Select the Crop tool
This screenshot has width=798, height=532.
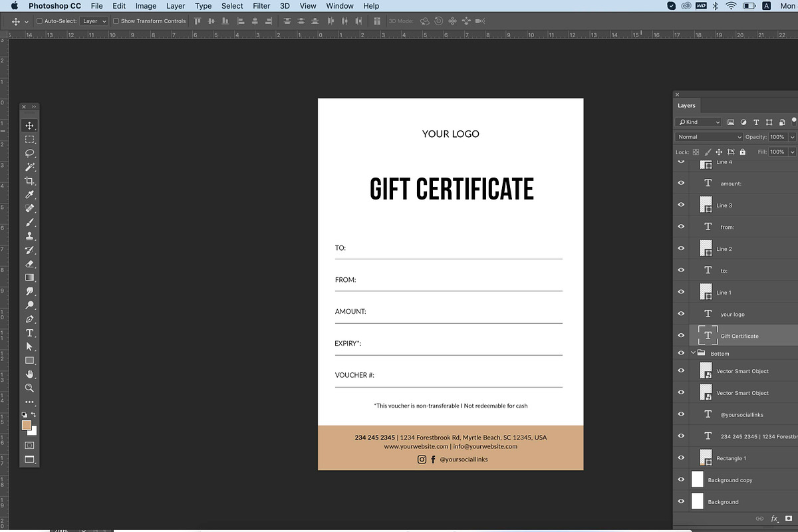(29, 181)
